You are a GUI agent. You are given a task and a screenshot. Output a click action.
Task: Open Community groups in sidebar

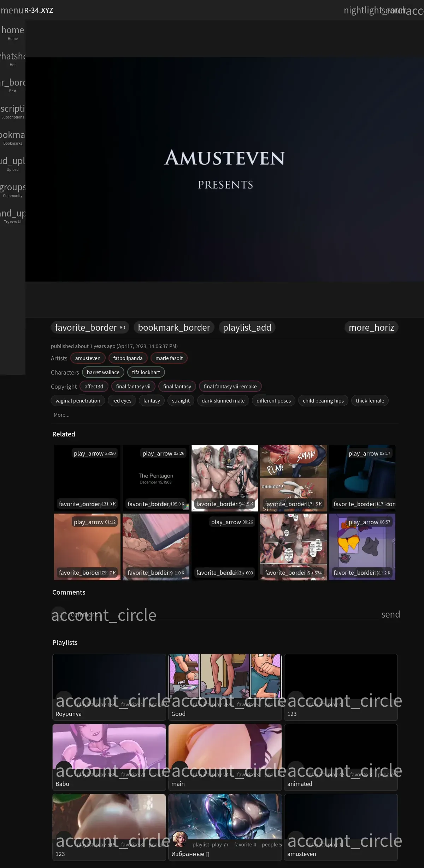(x=13, y=190)
